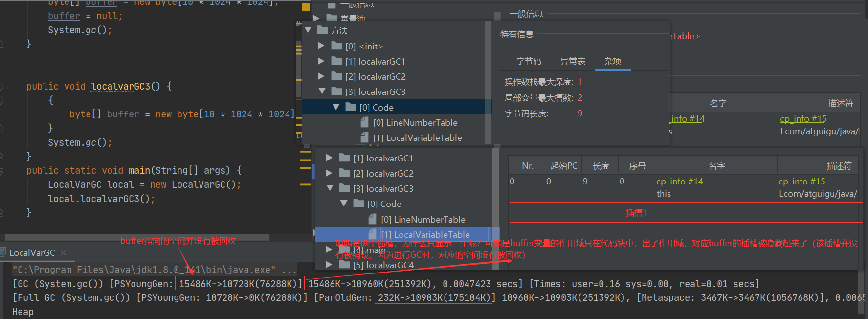Screen dimensions: 868x319
Task: Click the 方法 folder icon
Action: point(322,30)
